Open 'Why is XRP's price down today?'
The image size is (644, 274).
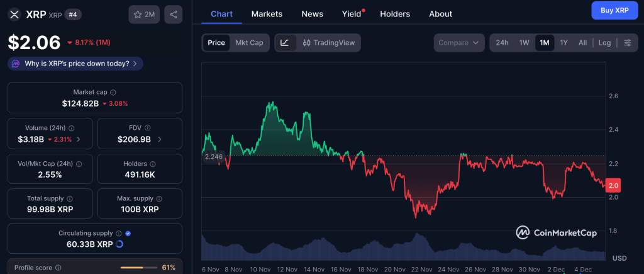[x=75, y=64]
